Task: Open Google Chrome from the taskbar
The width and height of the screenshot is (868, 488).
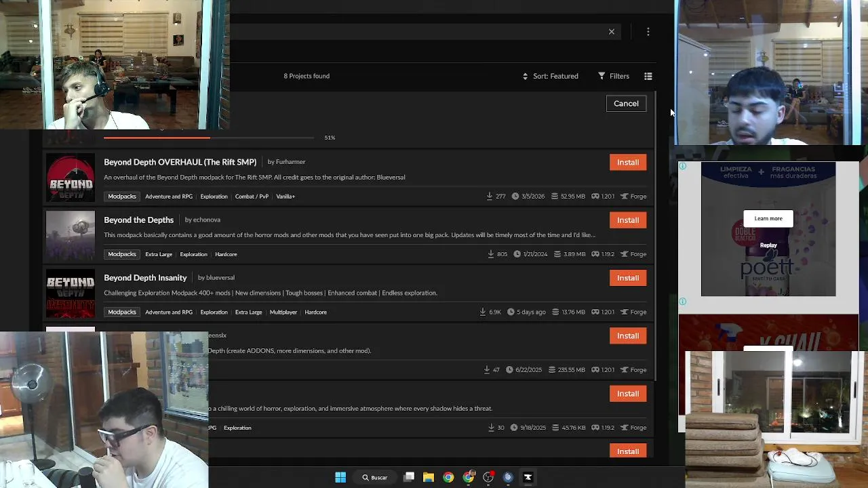Action: pyautogui.click(x=448, y=477)
